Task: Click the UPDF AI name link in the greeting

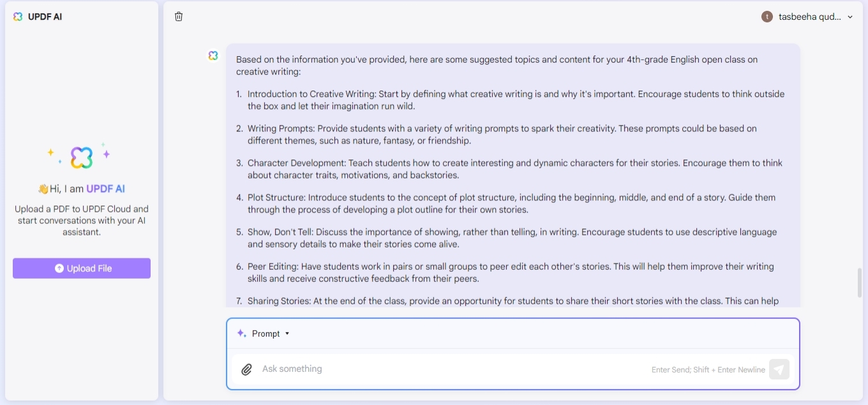Action: coord(105,188)
